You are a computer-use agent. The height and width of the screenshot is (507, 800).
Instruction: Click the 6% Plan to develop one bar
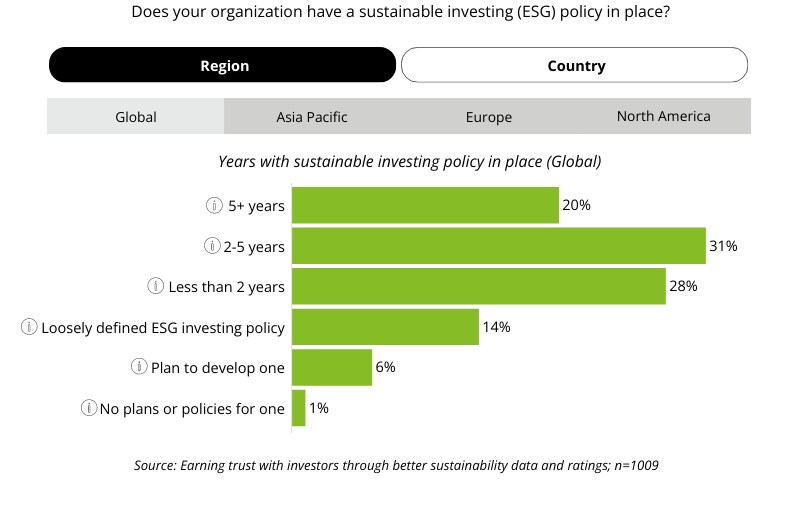coord(331,368)
